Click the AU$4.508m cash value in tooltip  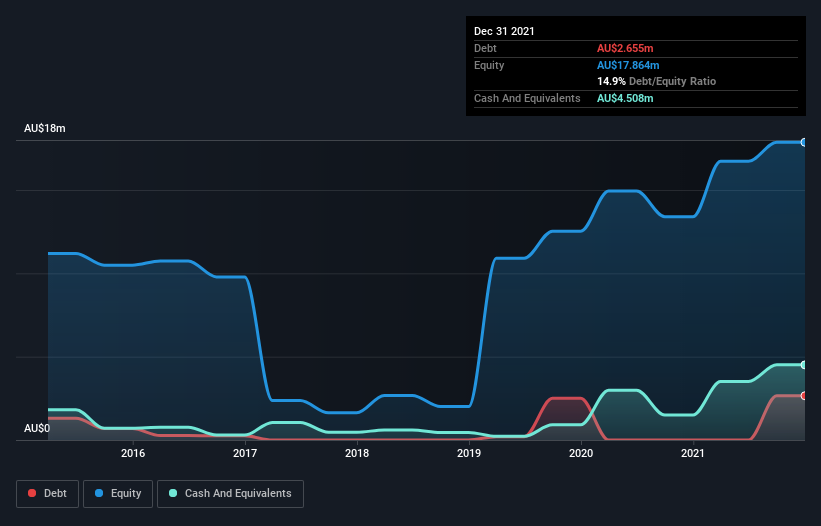coord(625,98)
